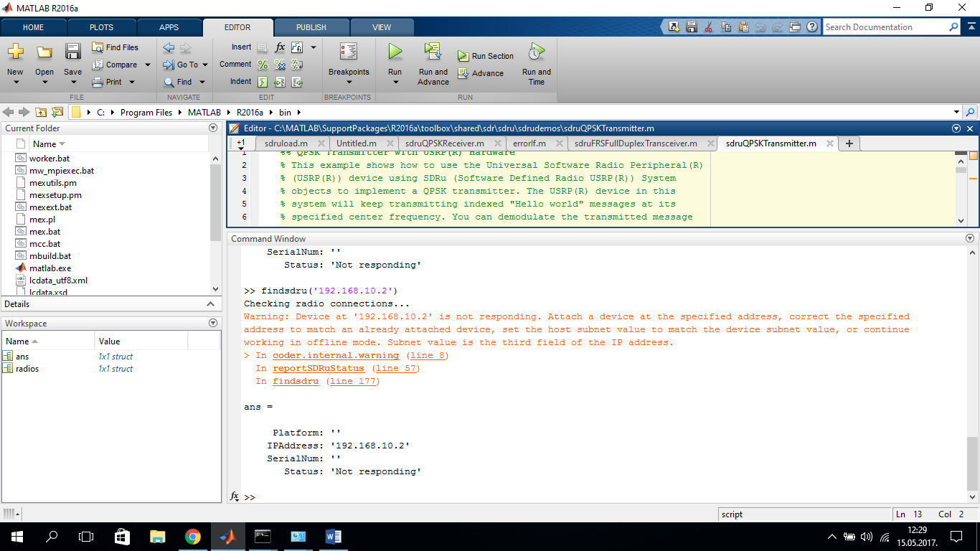Close the sdruQPSKTransmitter.m tab

click(829, 143)
